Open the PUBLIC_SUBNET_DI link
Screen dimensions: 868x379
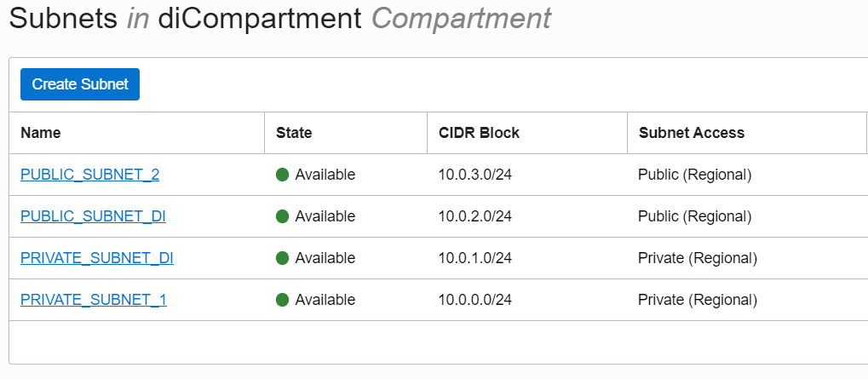tap(93, 216)
